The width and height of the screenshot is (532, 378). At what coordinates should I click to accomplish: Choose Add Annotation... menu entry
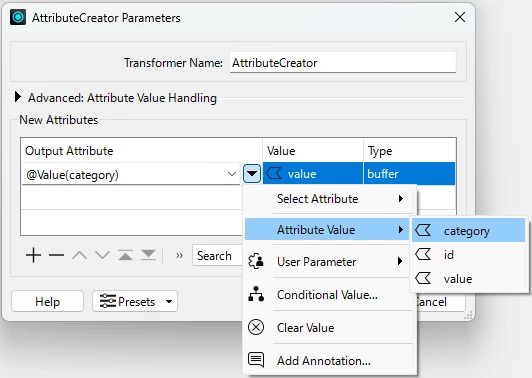pos(327,360)
